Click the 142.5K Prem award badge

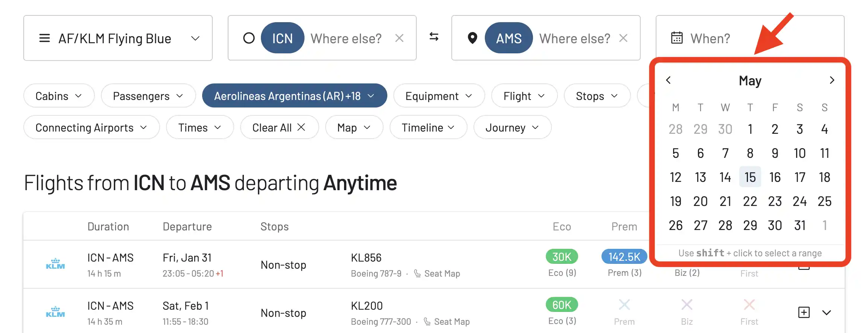coord(624,256)
